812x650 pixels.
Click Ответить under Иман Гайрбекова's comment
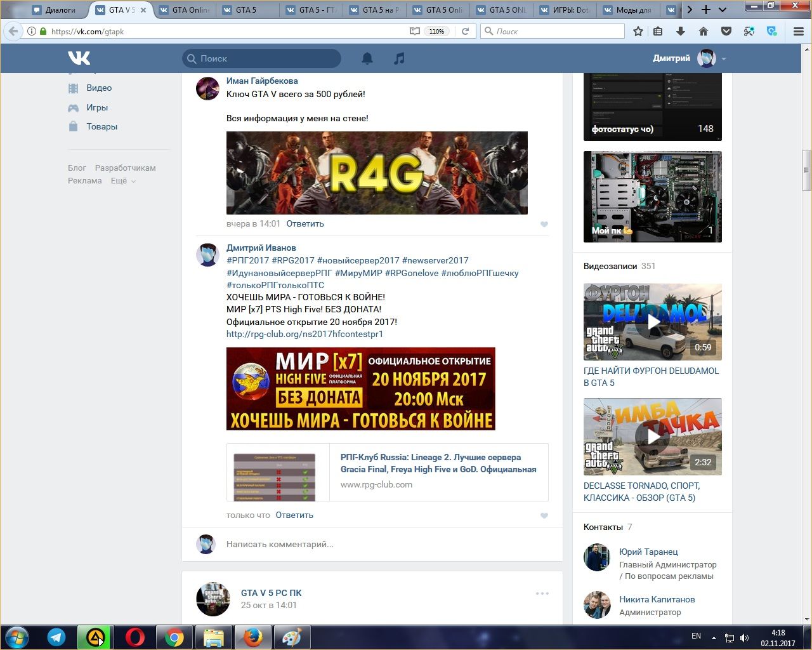(305, 224)
